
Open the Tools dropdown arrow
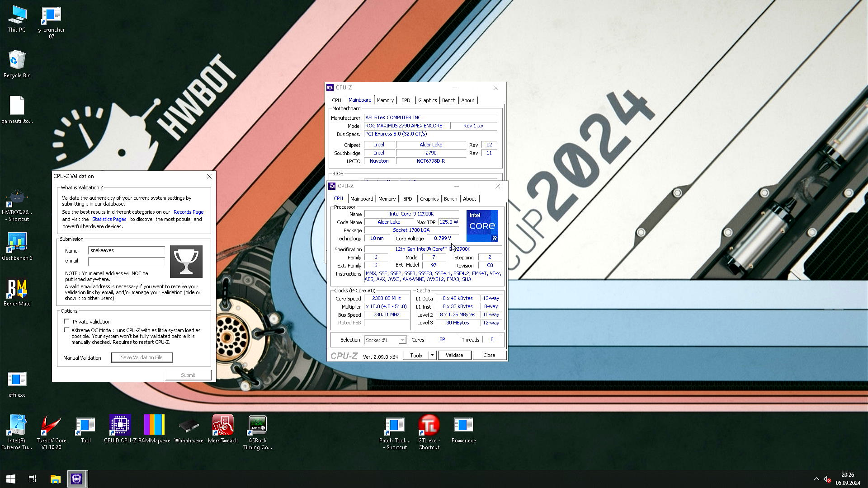click(x=432, y=355)
